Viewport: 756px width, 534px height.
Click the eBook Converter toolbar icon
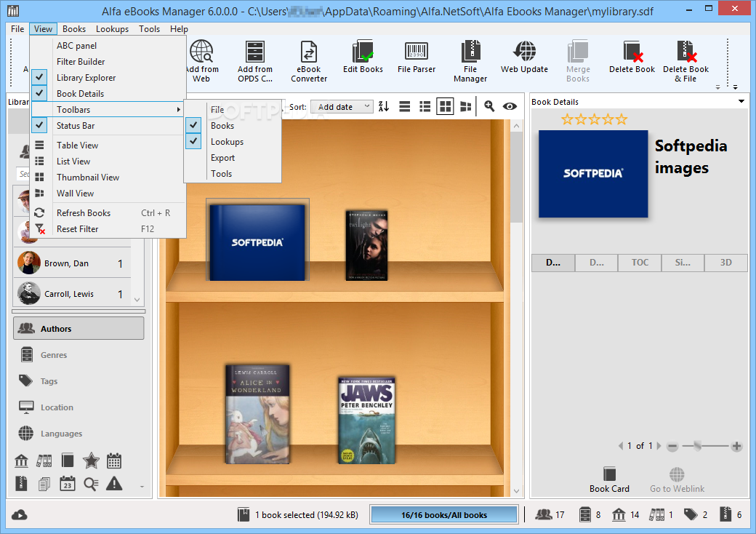click(x=309, y=61)
